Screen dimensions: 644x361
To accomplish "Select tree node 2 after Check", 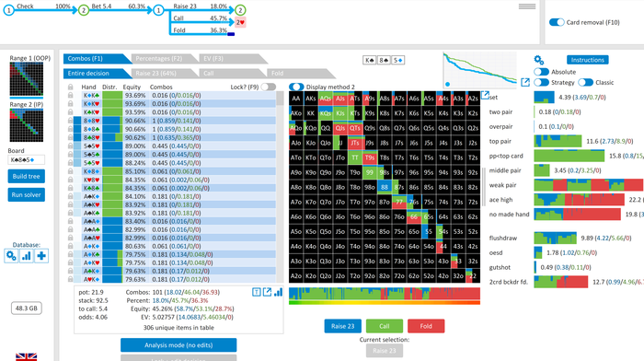I will (x=84, y=10).
